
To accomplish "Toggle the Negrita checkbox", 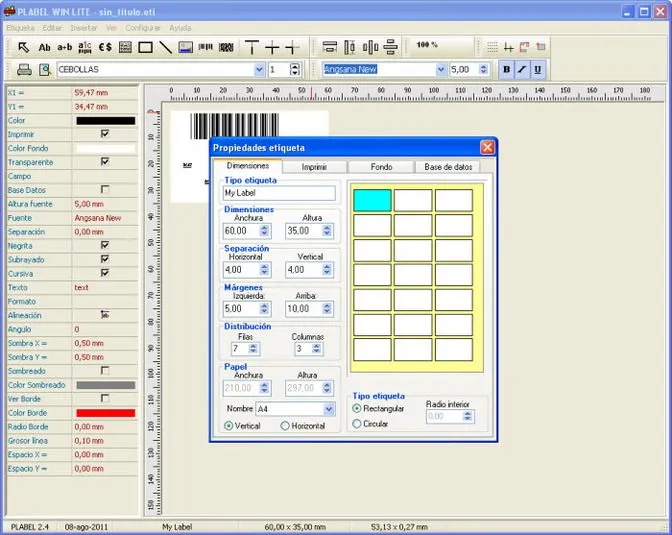I will [105, 245].
